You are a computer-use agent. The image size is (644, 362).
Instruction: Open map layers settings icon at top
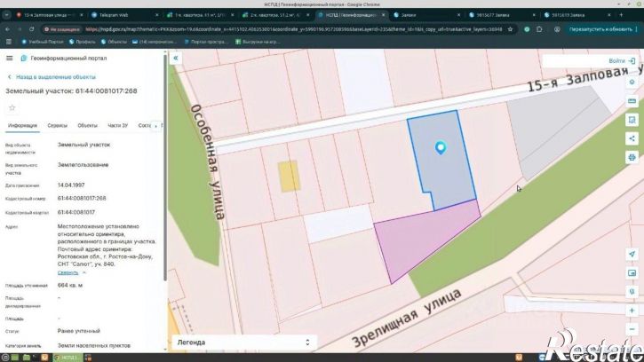pyautogui.click(x=632, y=83)
